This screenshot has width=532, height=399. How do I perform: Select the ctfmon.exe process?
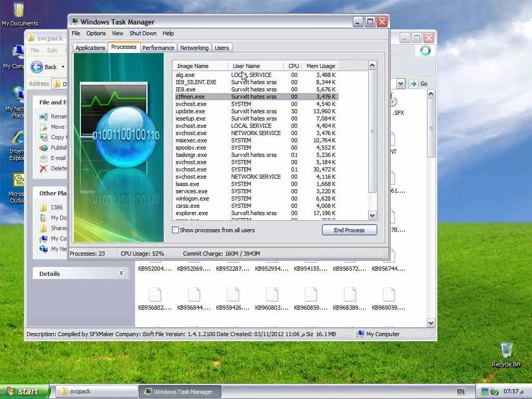(x=256, y=97)
